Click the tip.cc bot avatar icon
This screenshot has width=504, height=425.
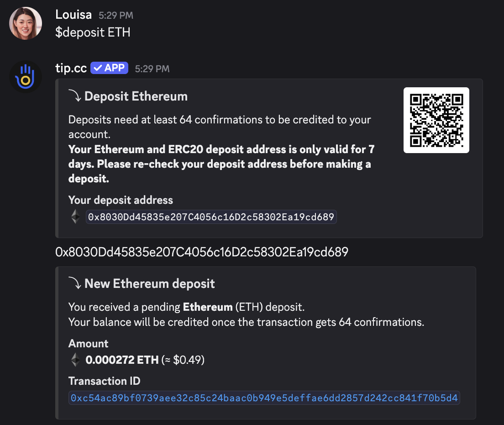tap(26, 77)
